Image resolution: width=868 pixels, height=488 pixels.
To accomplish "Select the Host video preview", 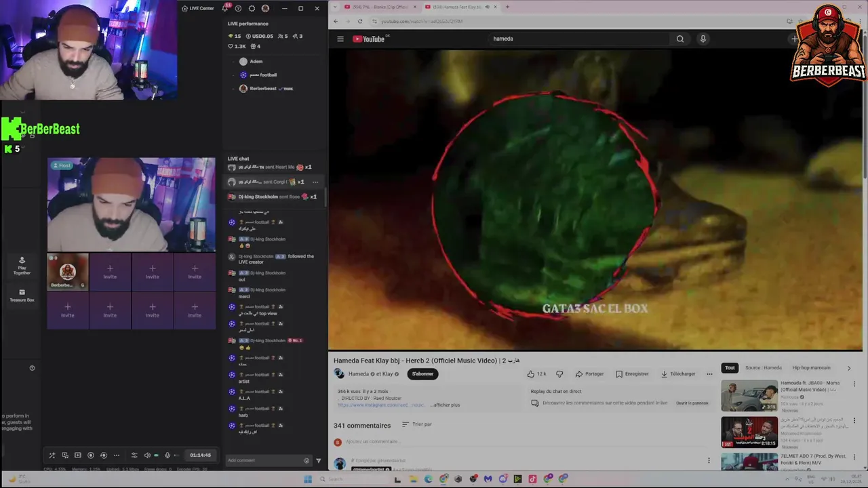I will (132, 205).
